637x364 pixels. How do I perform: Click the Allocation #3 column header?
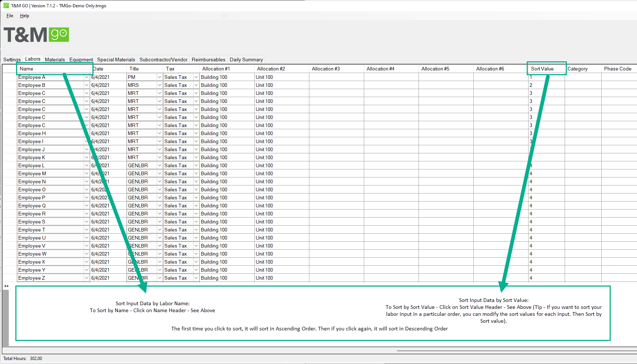(337, 69)
